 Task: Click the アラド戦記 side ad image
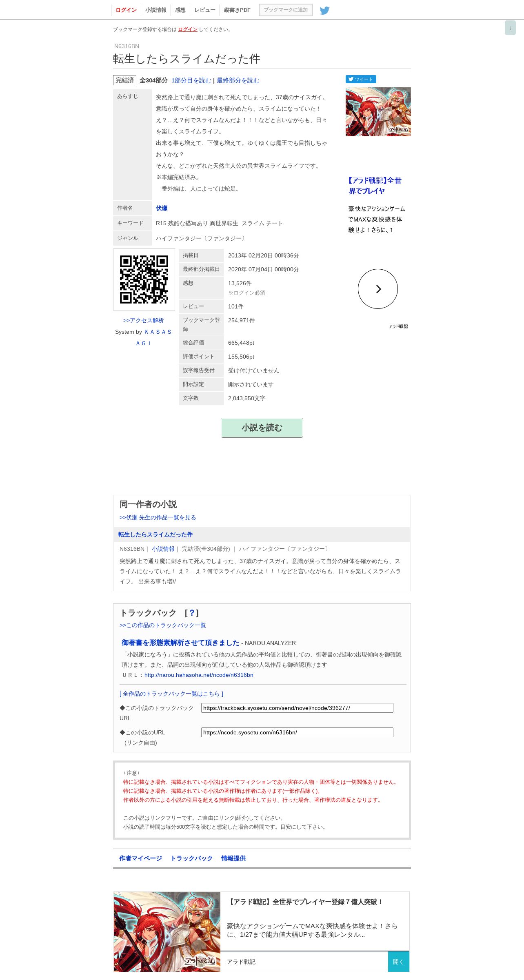[x=378, y=112]
